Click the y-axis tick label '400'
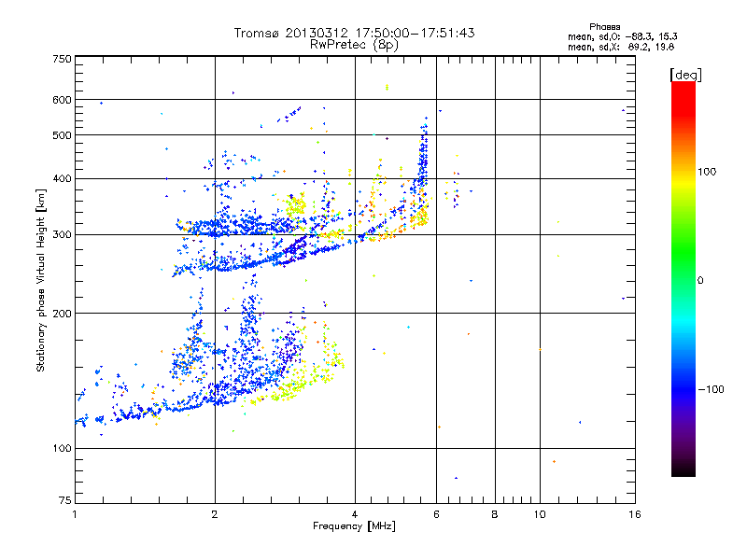747x560 pixels. point(63,179)
